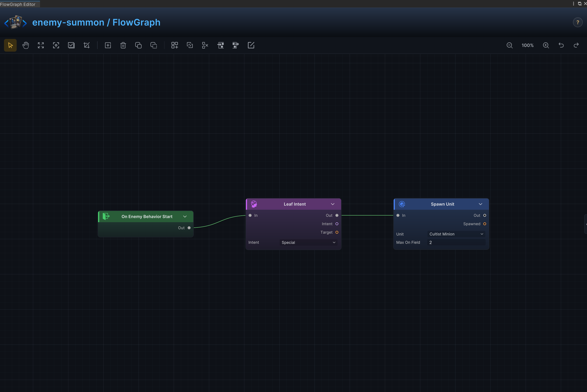
Task: Undo the last action
Action: [561, 45]
